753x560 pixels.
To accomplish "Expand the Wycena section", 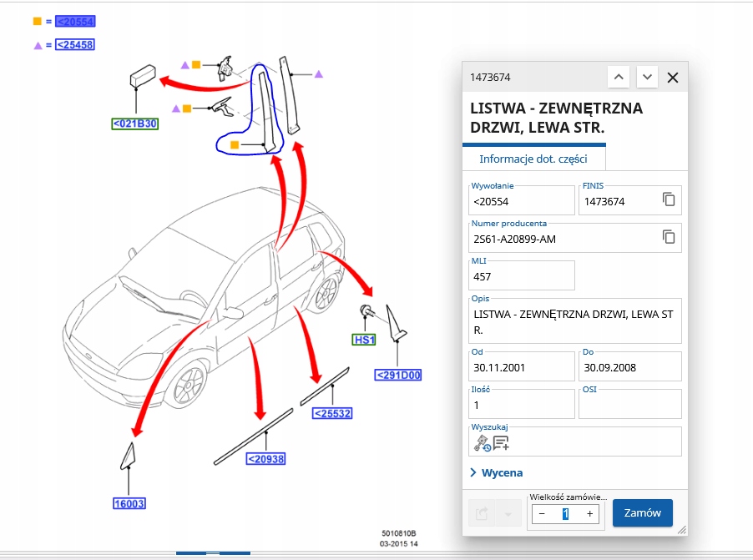I will click(x=497, y=472).
